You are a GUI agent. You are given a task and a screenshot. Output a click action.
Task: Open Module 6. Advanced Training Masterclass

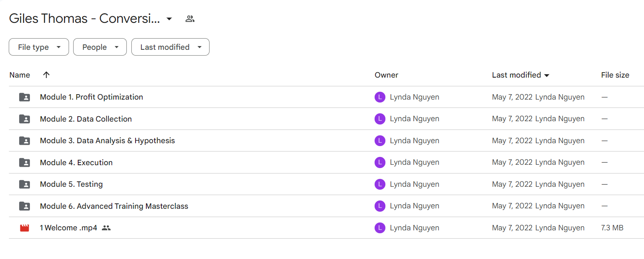tap(114, 206)
